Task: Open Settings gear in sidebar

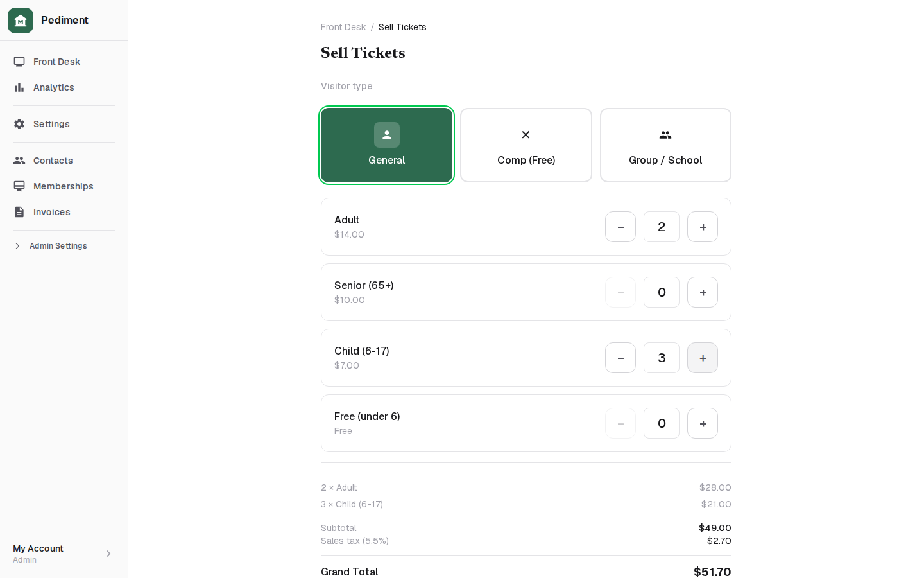Action: click(19, 124)
